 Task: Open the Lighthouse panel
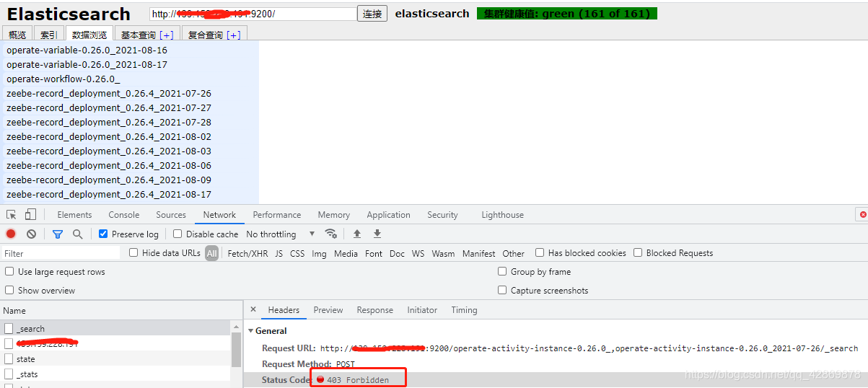pos(502,215)
